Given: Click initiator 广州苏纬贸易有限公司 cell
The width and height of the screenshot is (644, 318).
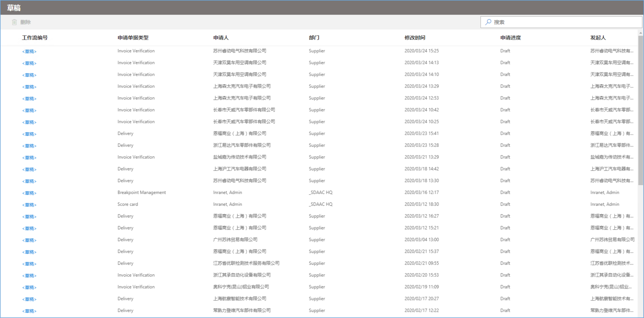Looking at the screenshot, I should [x=612, y=239].
